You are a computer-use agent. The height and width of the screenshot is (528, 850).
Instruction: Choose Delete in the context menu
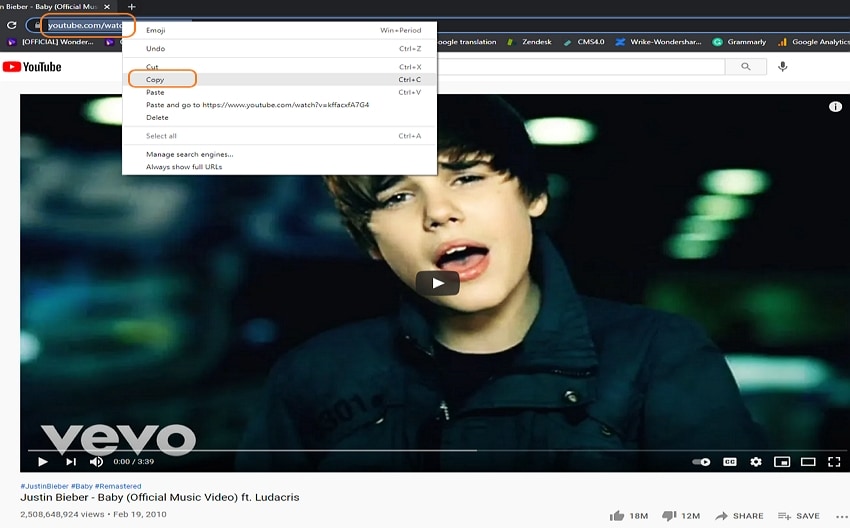pyautogui.click(x=279, y=117)
